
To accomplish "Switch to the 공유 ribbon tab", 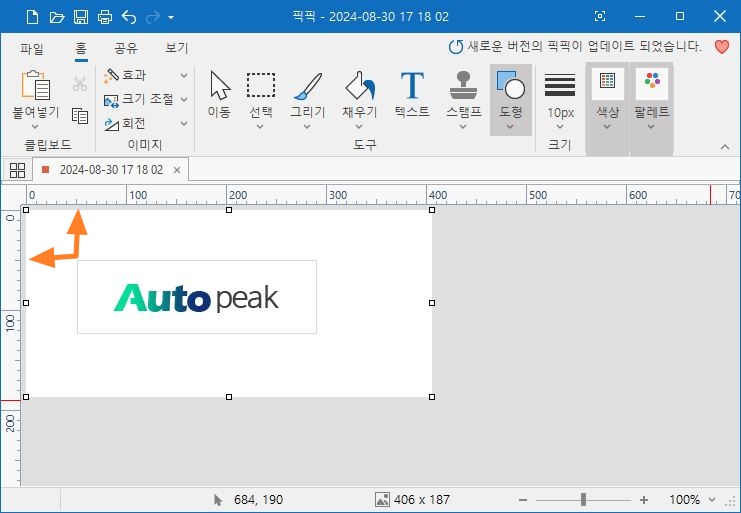I will point(126,48).
